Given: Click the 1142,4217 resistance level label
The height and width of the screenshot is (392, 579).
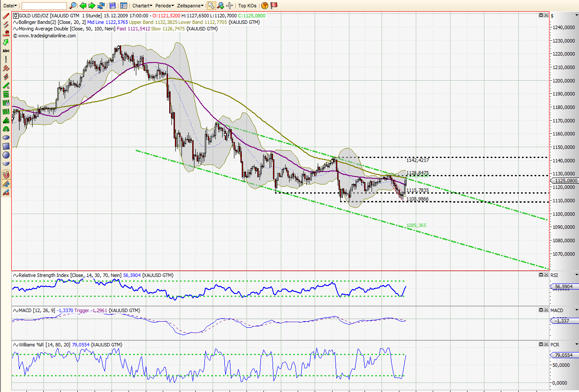Looking at the screenshot, I should (x=418, y=160).
